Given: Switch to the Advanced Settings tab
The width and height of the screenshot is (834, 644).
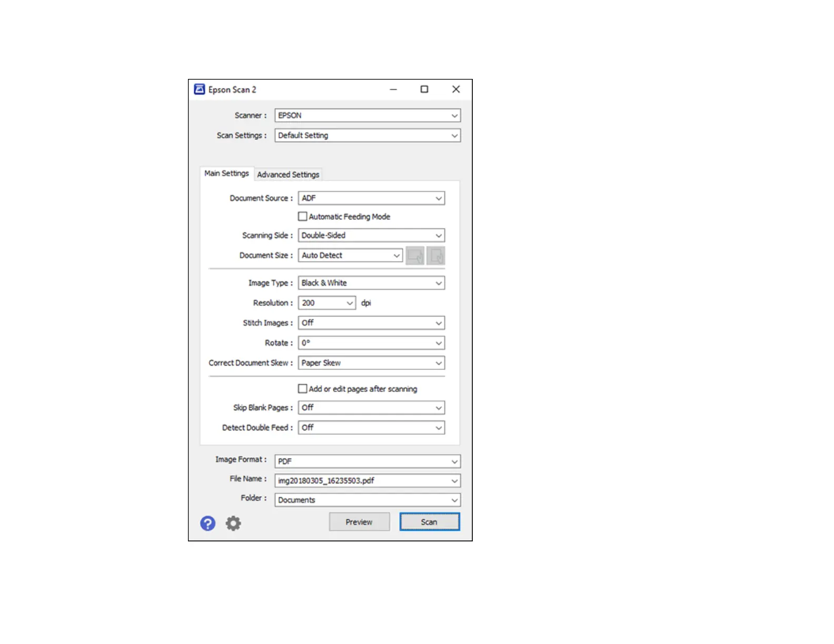Looking at the screenshot, I should (x=288, y=175).
